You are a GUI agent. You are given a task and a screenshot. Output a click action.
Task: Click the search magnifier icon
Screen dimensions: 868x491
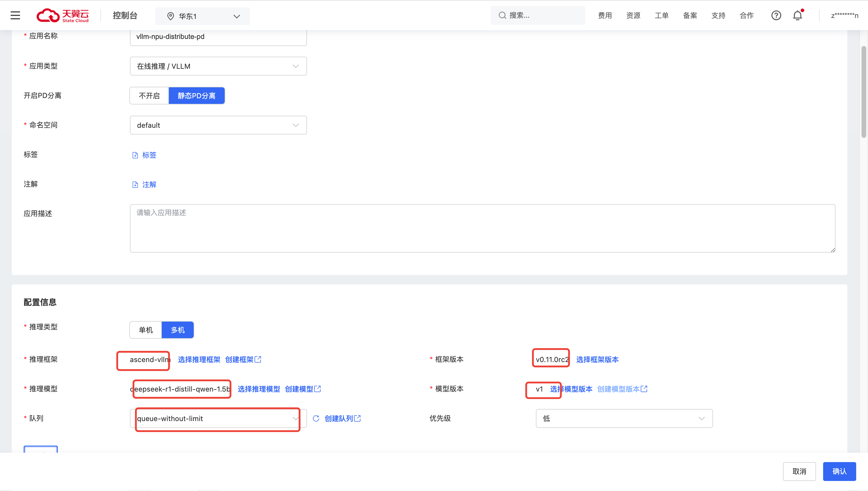point(502,16)
